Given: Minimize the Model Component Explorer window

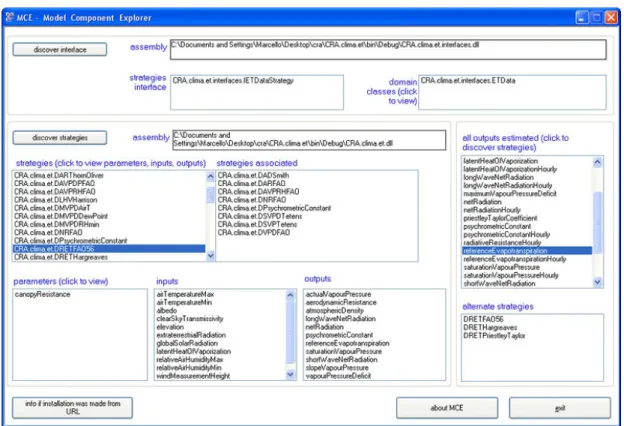Looking at the screenshot, I should pyautogui.click(x=582, y=18).
